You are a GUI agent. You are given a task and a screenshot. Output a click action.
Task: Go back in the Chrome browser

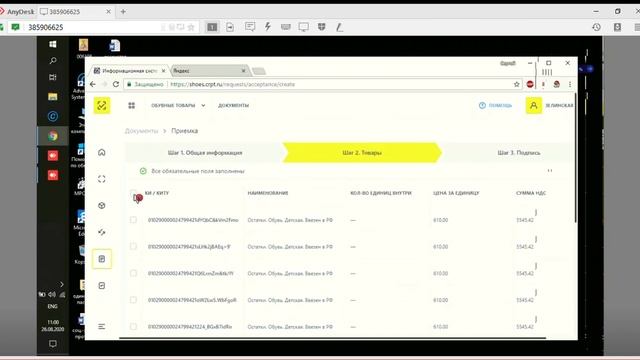pos(93,84)
